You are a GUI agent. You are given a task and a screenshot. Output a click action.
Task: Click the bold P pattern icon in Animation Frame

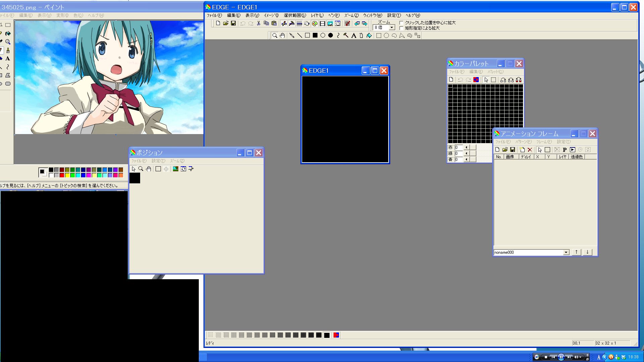point(565,150)
